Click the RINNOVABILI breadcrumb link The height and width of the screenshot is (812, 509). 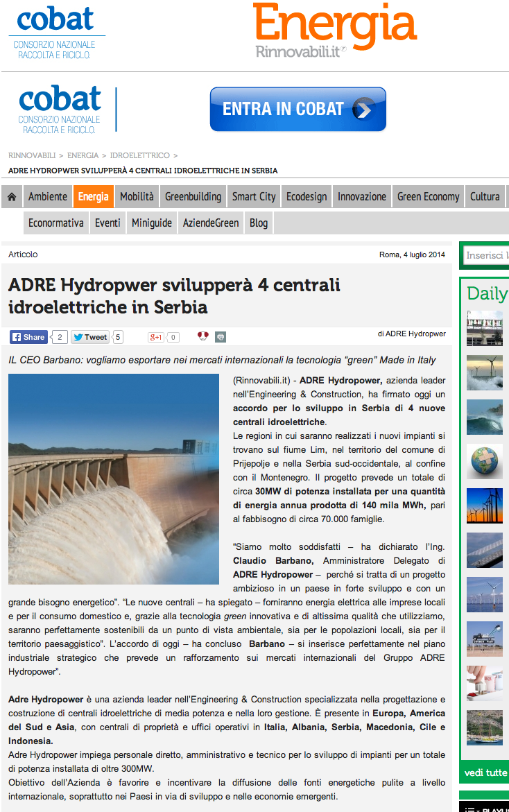pos(32,155)
